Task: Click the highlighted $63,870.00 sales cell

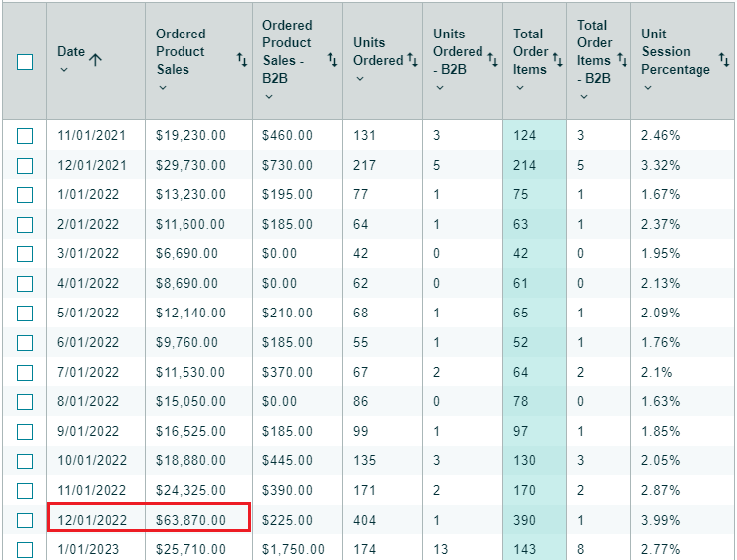Action: pos(191,520)
